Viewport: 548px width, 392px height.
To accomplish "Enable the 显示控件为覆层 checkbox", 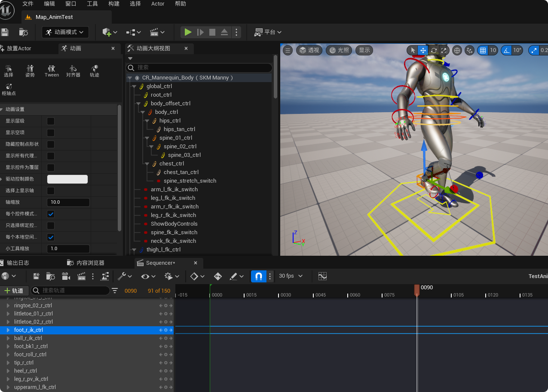I will click(51, 168).
